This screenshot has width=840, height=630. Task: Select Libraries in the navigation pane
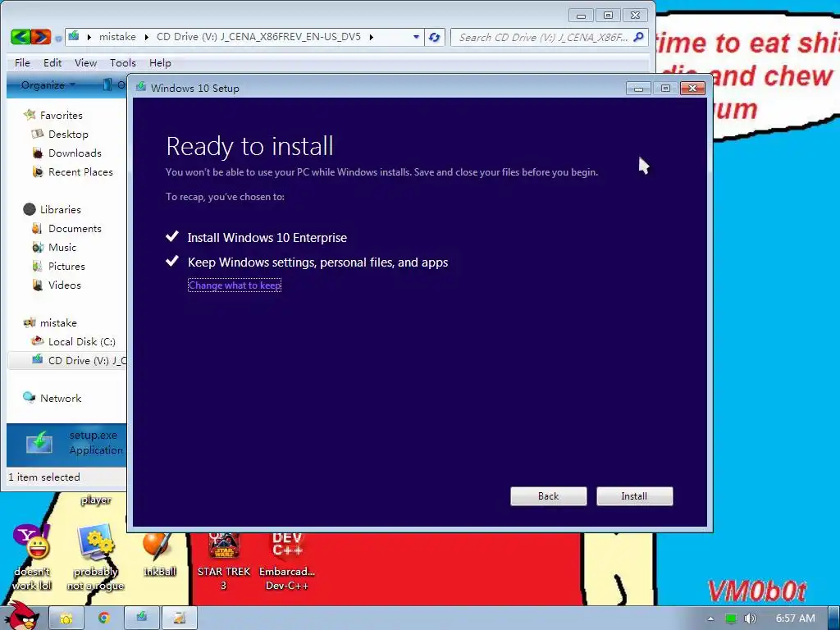pyautogui.click(x=60, y=209)
